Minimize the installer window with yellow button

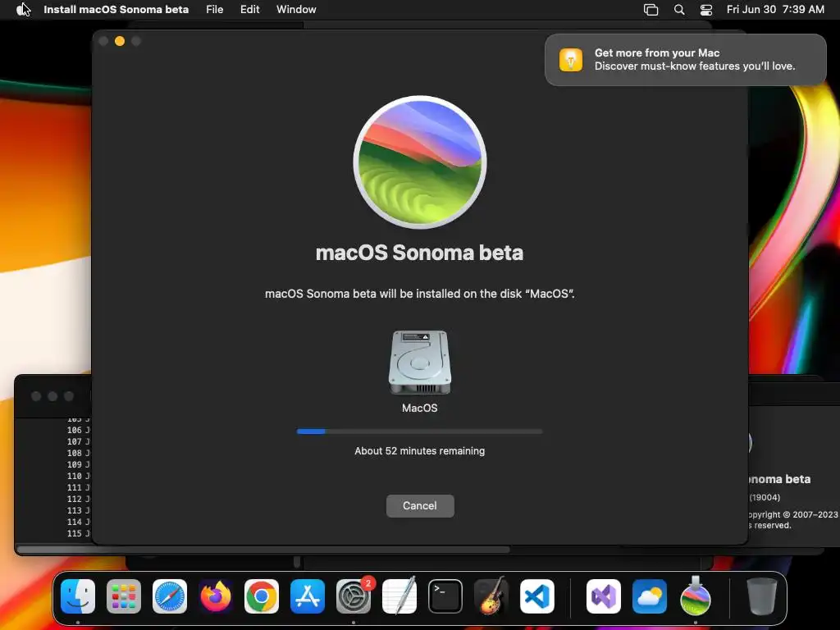120,41
